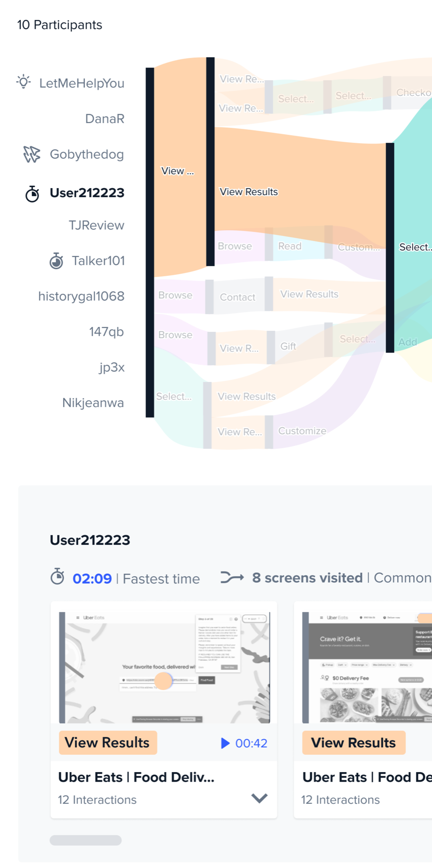Click the "Add" node in the flow diagram

tap(407, 342)
